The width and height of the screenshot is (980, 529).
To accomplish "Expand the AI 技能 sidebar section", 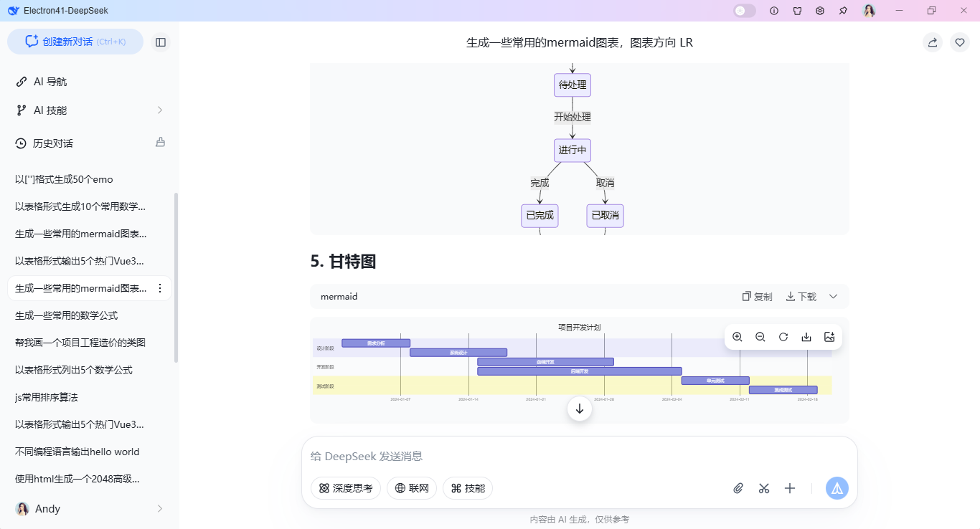I will click(x=161, y=110).
